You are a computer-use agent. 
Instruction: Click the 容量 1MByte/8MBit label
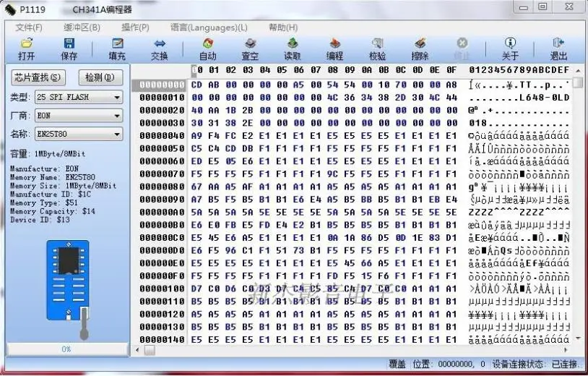[x=48, y=154]
